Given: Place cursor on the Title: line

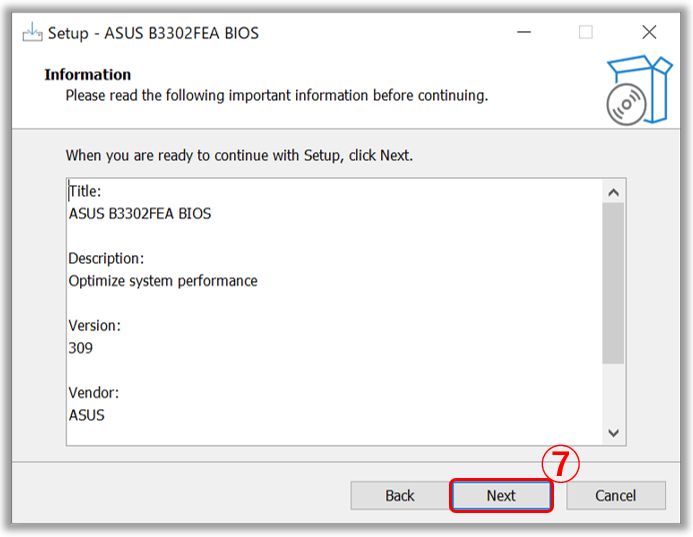Looking at the screenshot, I should click(85, 191).
